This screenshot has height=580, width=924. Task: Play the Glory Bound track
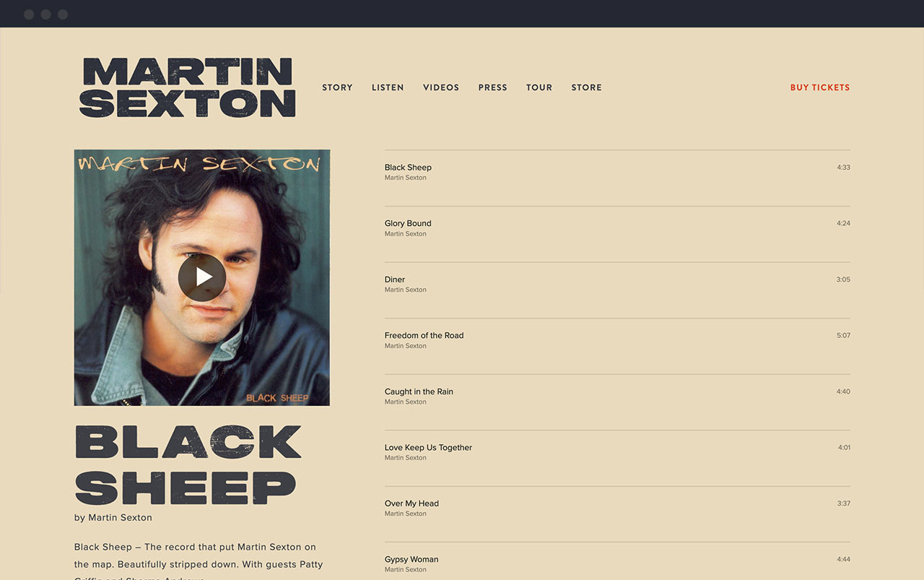[617, 234]
